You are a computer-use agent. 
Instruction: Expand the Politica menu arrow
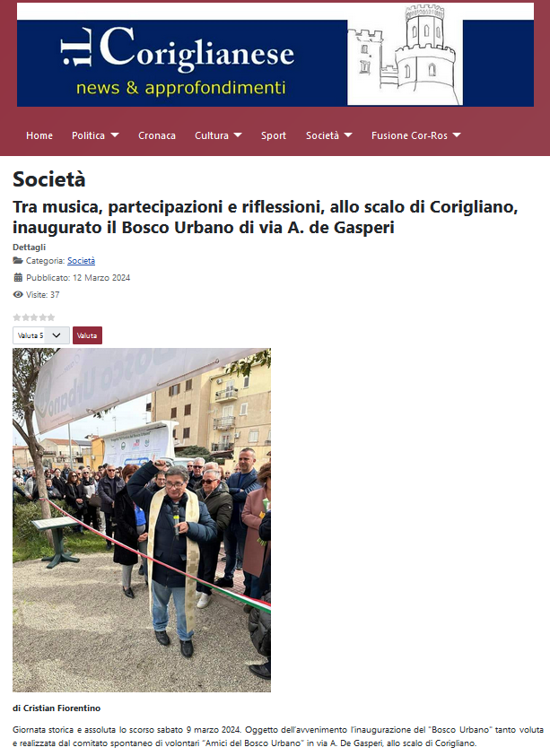pyautogui.click(x=115, y=135)
